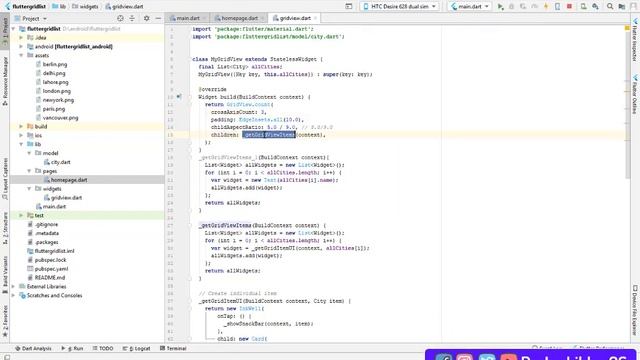Open the project structure folder icon in toolbar
This screenshot has width=640, height=360.
[x=622, y=7]
